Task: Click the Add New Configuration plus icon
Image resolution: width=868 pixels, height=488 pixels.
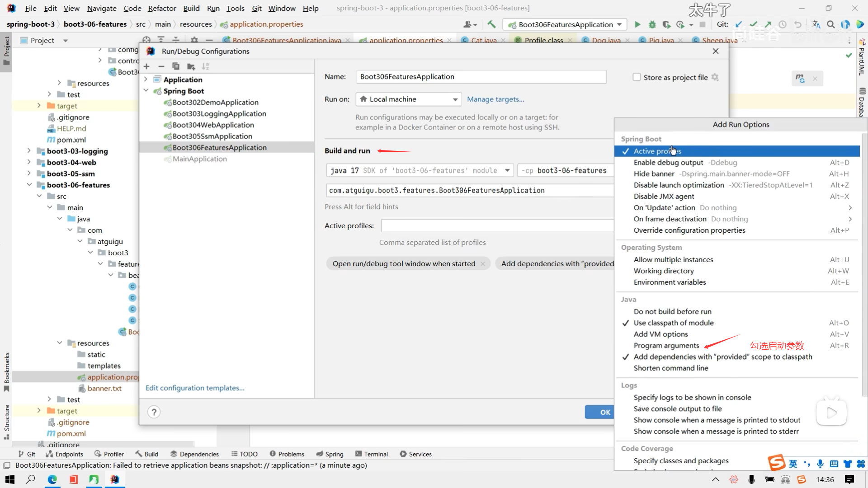Action: click(x=146, y=66)
